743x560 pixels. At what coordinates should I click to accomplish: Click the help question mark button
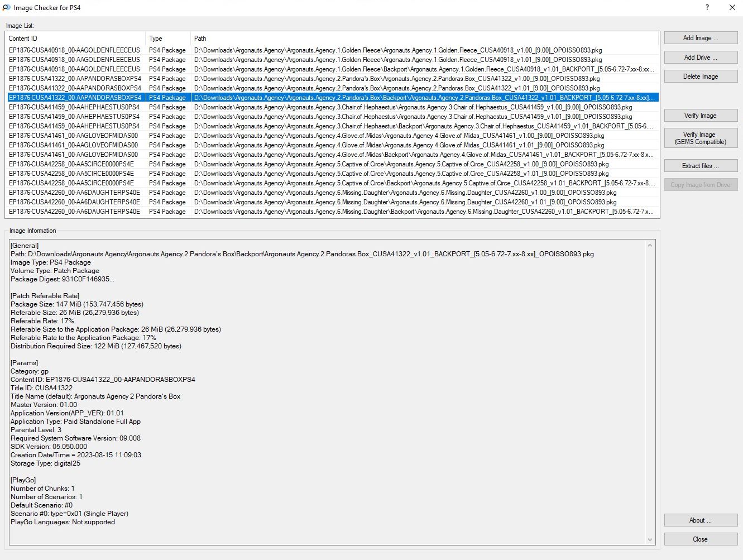click(707, 8)
